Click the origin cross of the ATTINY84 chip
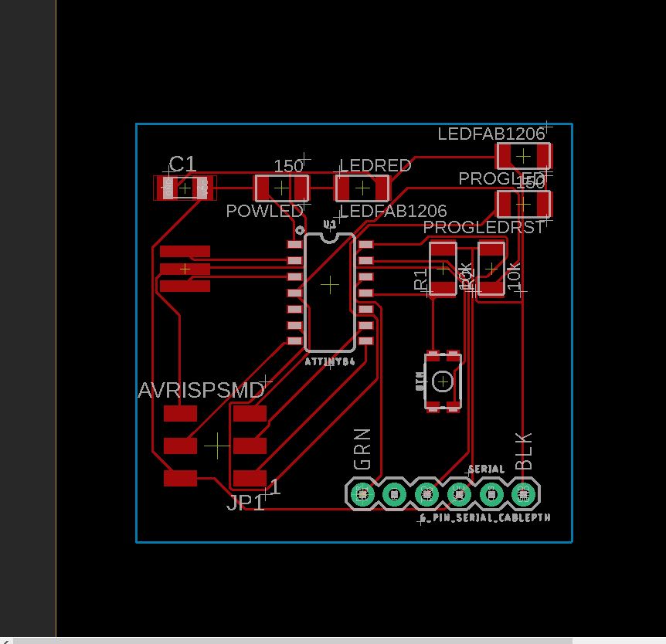 pyautogui.click(x=330, y=285)
